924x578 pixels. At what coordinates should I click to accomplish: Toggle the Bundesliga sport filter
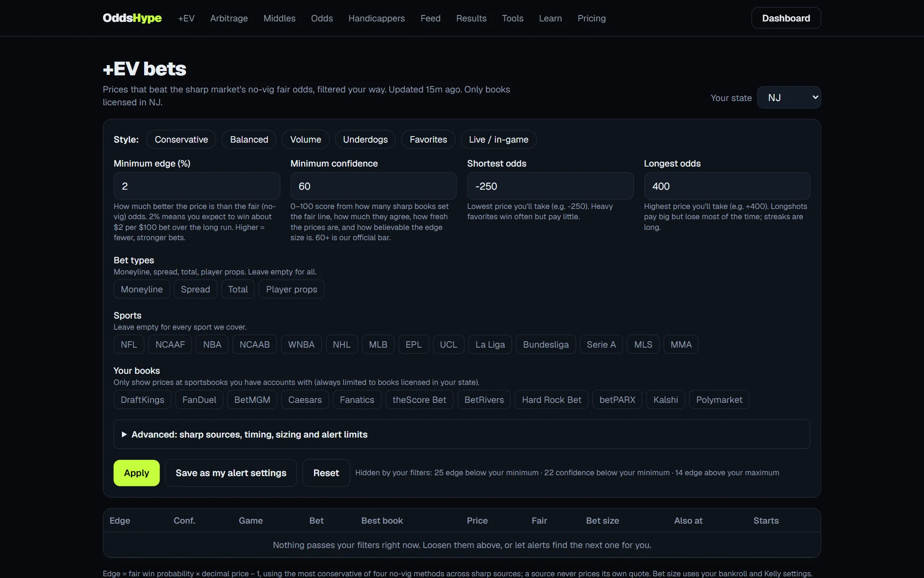click(546, 344)
